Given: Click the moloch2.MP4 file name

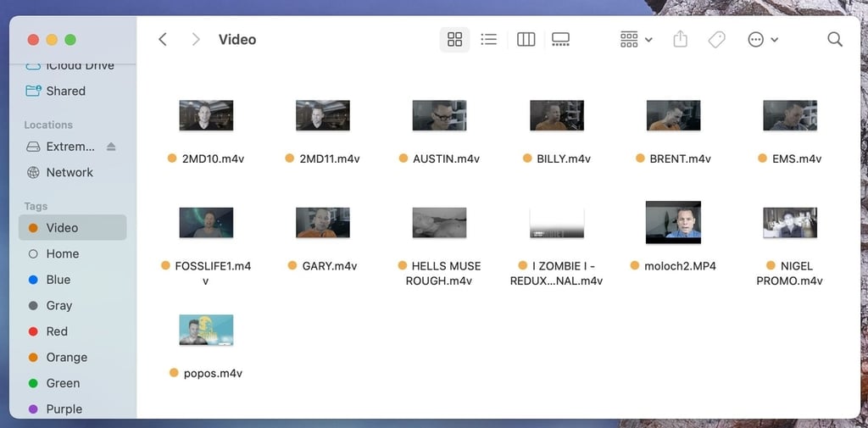Looking at the screenshot, I should (x=680, y=266).
